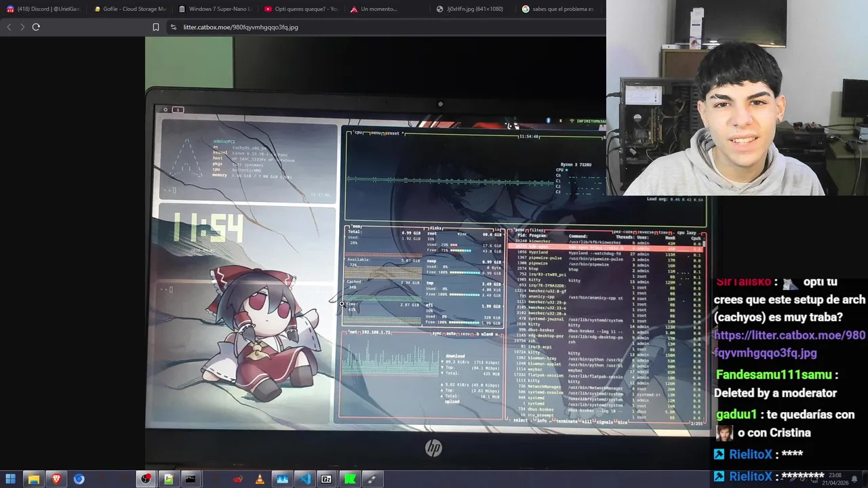Open Brave browser from the taskbar

tap(56, 479)
